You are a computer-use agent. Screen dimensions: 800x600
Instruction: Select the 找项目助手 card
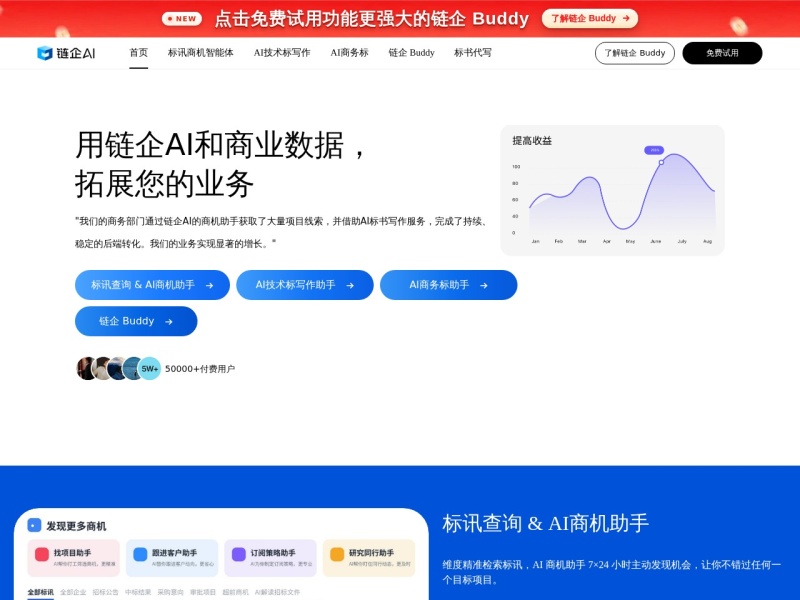click(x=73, y=558)
